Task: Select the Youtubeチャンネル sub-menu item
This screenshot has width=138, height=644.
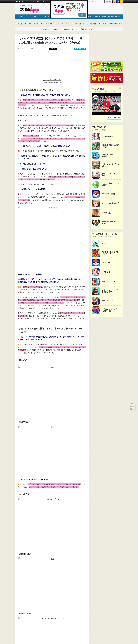Action: click(x=71, y=29)
